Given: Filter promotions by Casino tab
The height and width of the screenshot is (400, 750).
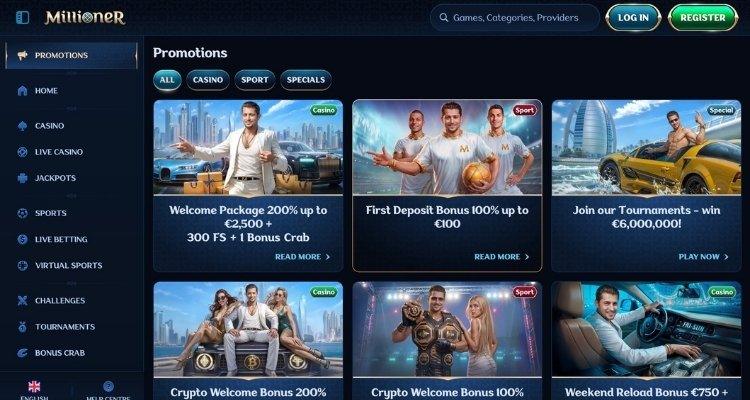Looking at the screenshot, I should pyautogui.click(x=208, y=80).
